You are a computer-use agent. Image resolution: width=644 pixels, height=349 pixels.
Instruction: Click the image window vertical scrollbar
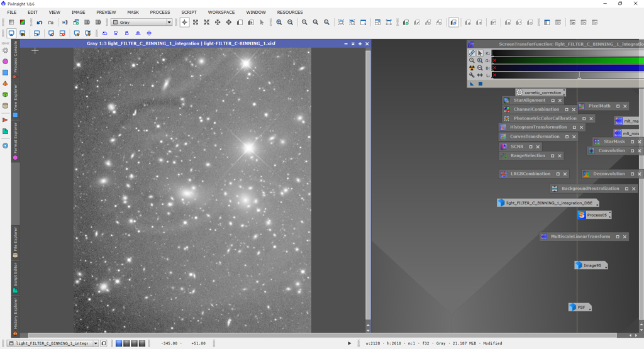tap(368, 185)
